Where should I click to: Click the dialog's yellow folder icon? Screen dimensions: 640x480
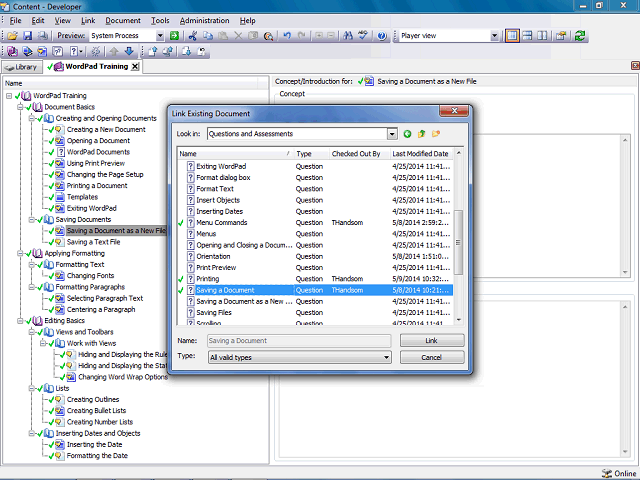coord(436,134)
